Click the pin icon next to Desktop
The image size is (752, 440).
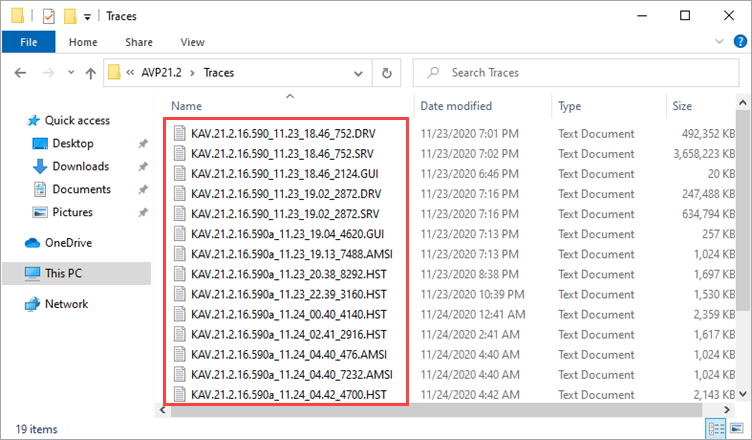(x=143, y=143)
